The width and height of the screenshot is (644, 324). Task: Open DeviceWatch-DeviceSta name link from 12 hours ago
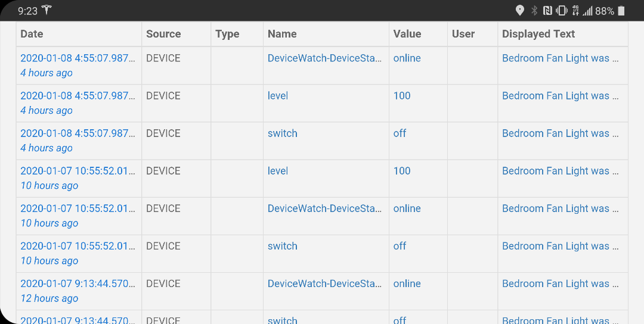click(x=324, y=284)
